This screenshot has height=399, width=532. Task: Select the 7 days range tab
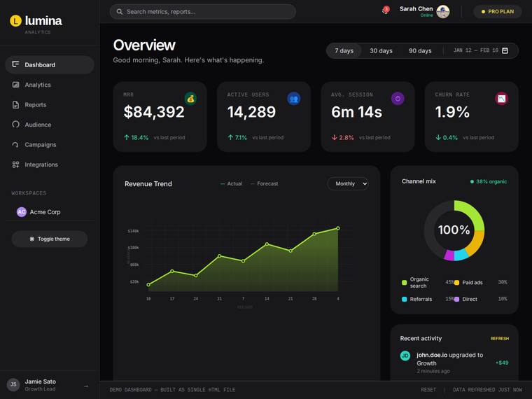344,50
